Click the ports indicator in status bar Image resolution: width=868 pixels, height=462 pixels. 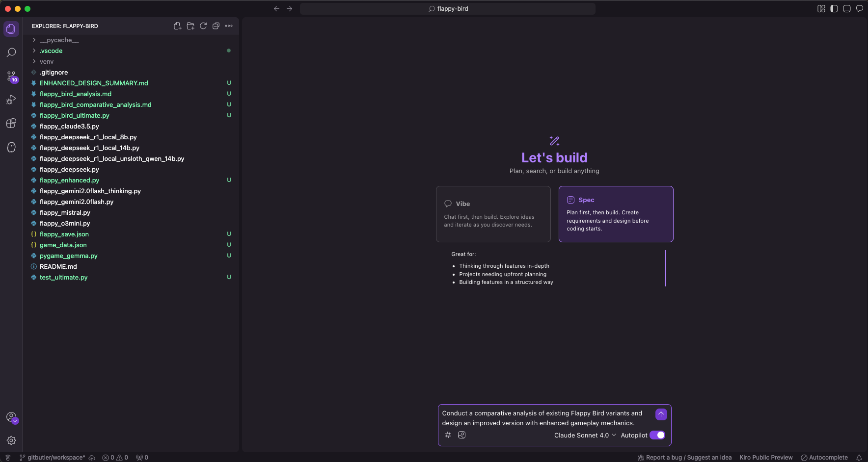[142, 458]
